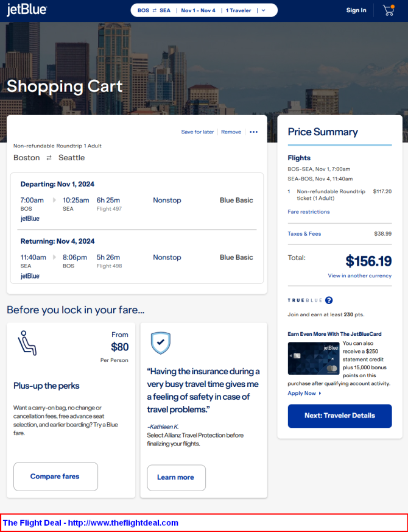408x532 pixels.
Task: Click Learn more about travel protection
Action: pyautogui.click(x=176, y=478)
